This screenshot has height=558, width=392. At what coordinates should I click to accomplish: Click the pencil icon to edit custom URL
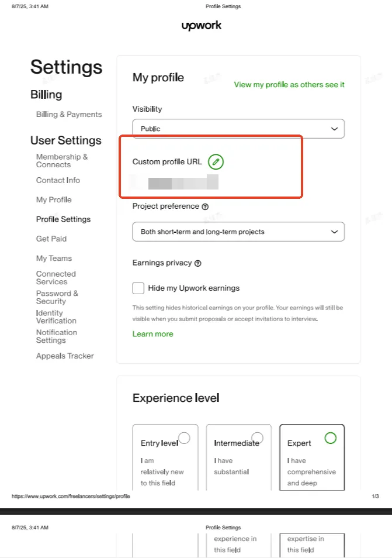[216, 161]
